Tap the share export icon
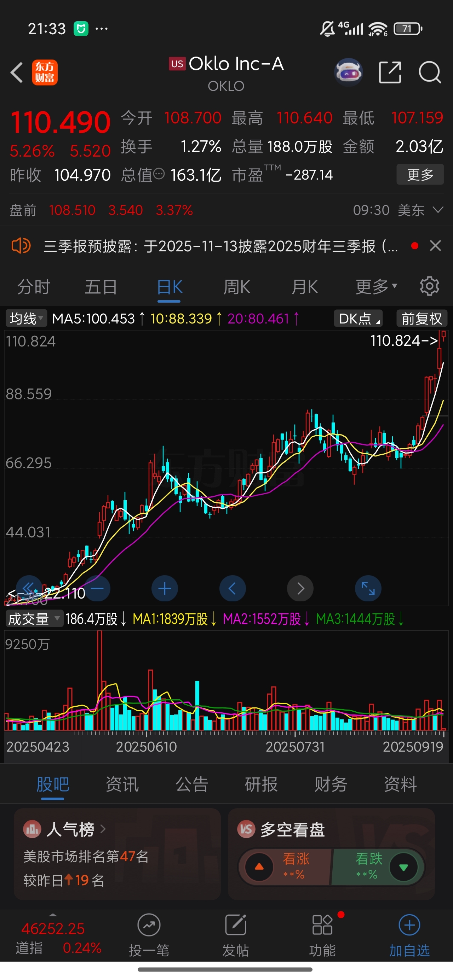The height and width of the screenshot is (980, 453). pyautogui.click(x=390, y=72)
